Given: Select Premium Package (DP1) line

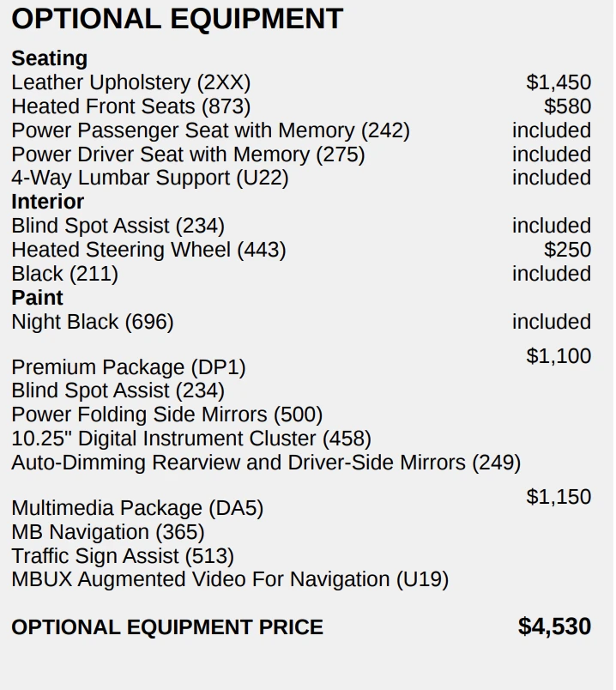Looking at the screenshot, I should [128, 367].
